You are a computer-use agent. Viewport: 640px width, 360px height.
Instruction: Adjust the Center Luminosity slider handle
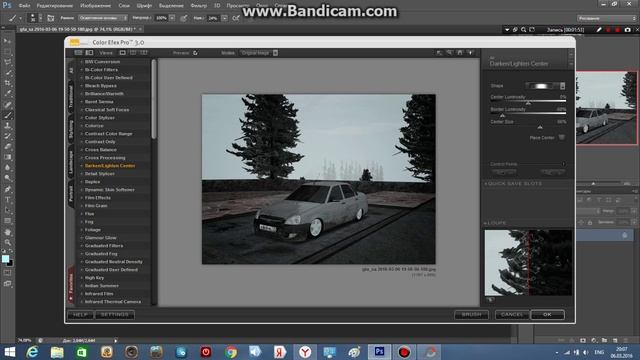point(528,103)
